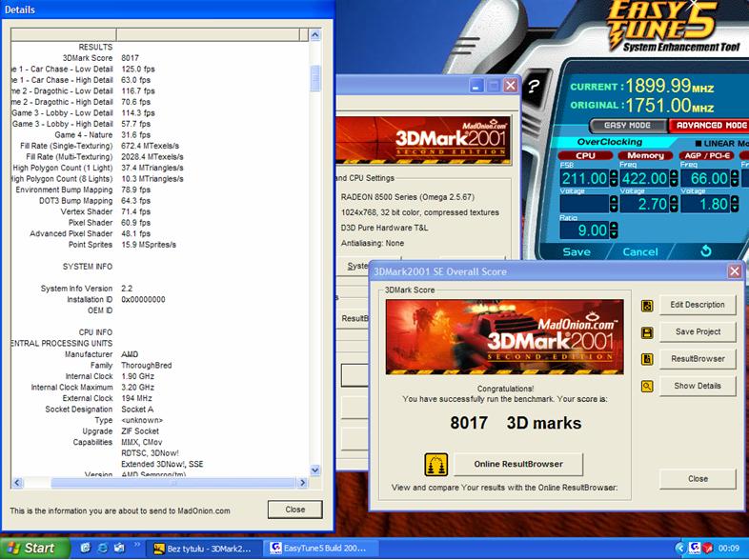Adjust the AGP voltage 1.80 stepper
Image resolution: width=749 pixels, height=560 pixels.
coord(734,205)
